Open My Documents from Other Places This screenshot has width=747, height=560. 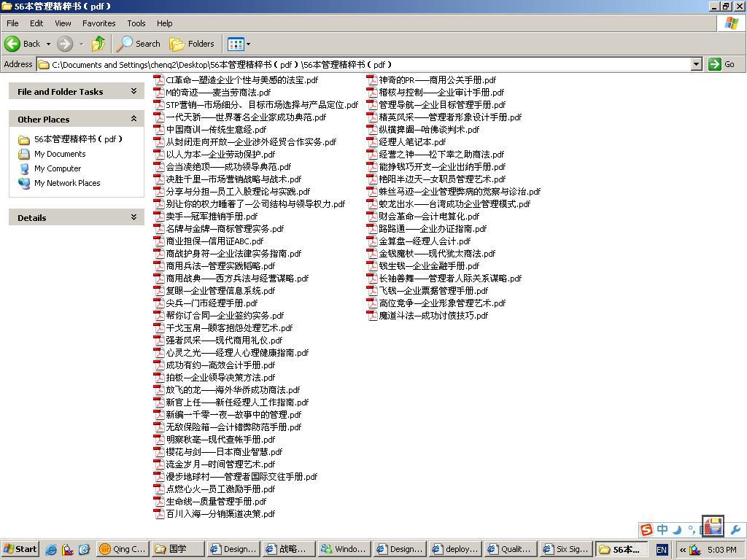click(x=60, y=154)
